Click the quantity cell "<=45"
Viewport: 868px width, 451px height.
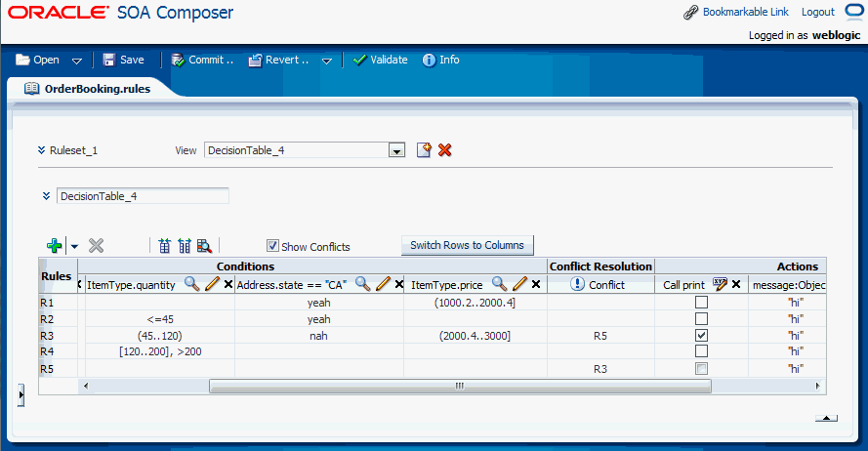coord(160,319)
